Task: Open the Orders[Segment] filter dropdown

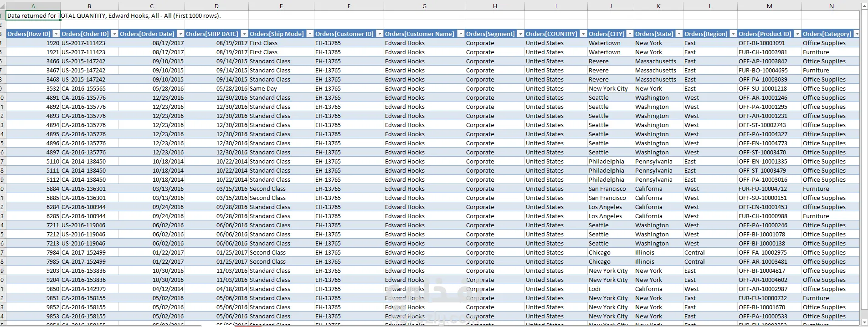Action: tap(520, 34)
